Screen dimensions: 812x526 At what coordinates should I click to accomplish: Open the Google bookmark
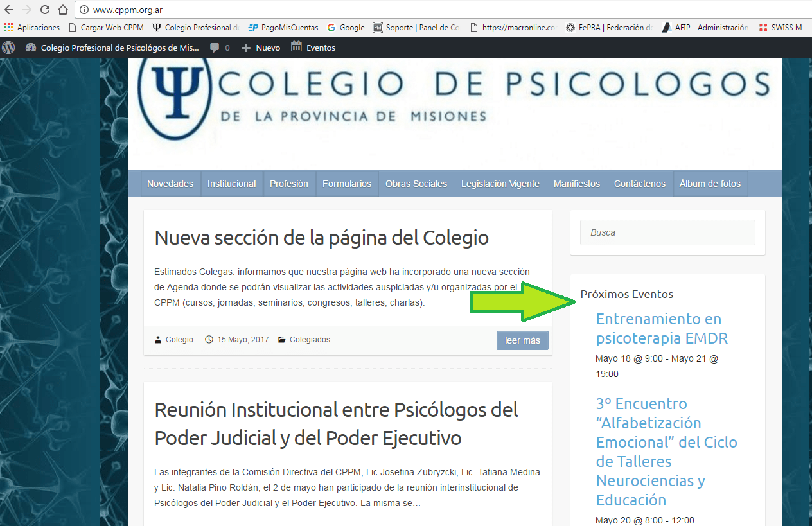coord(346,28)
